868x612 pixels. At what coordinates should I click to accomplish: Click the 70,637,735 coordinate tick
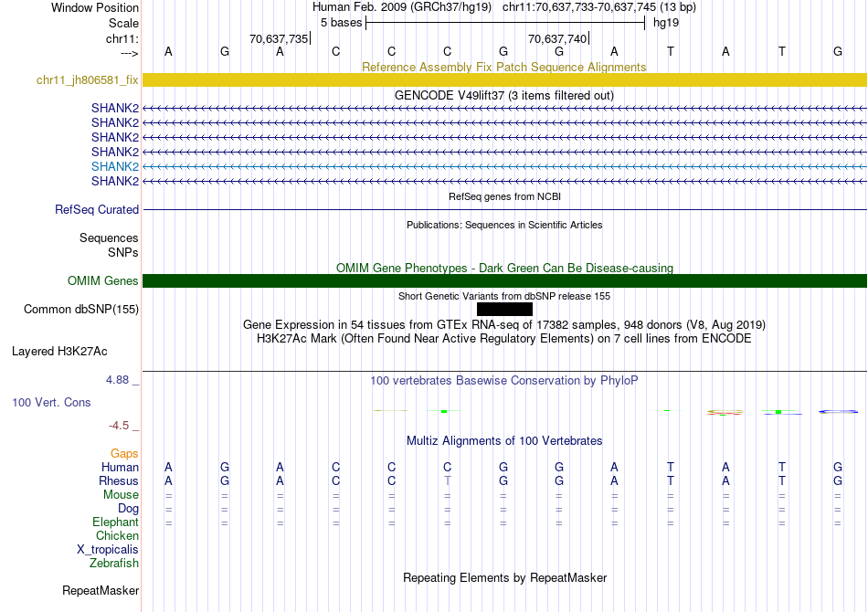coord(279,38)
